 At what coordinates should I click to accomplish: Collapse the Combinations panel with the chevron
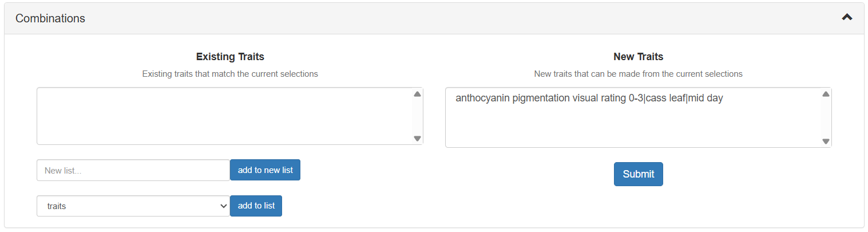(x=847, y=18)
